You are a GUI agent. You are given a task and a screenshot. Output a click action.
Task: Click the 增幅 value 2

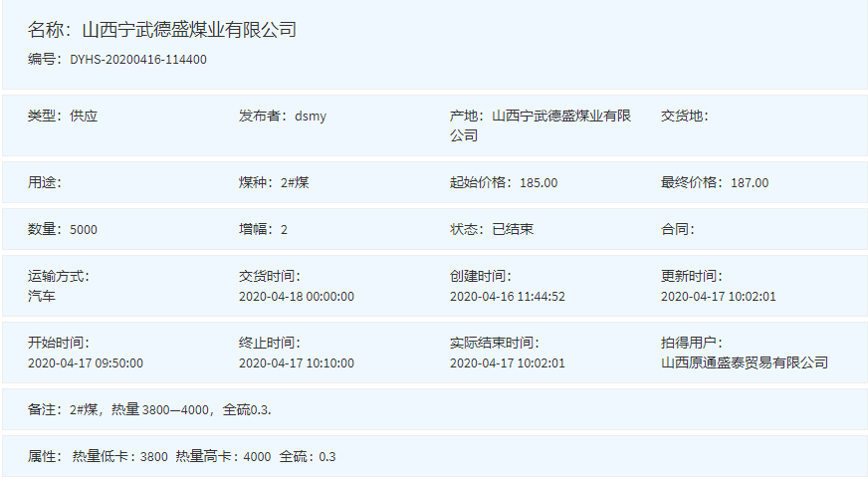click(x=284, y=230)
